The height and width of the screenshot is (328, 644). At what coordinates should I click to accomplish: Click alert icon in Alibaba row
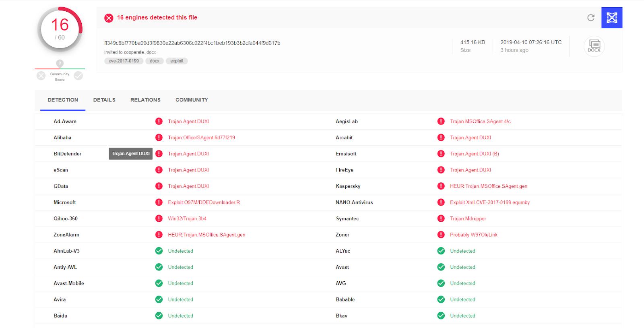[159, 137]
